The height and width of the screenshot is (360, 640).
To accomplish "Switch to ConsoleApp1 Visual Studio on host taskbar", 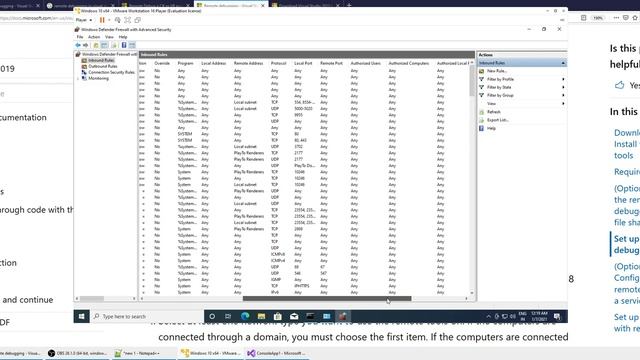I will [276, 353].
